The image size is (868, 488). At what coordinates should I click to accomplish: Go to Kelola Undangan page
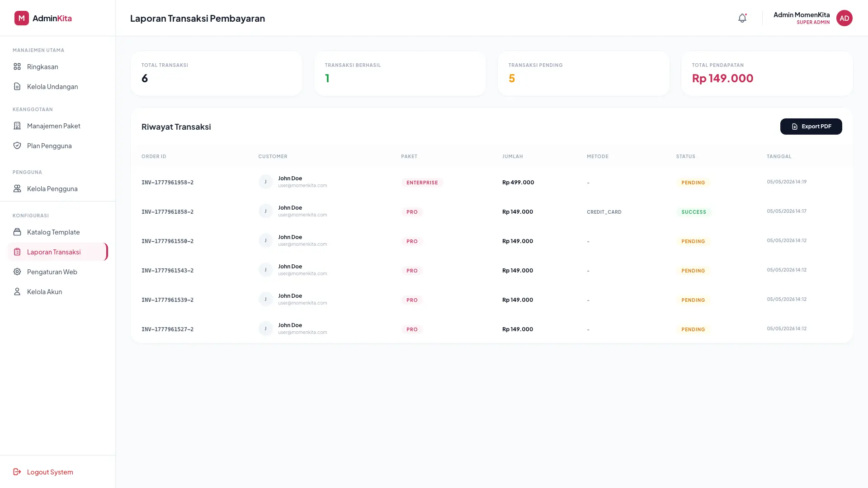pos(57,86)
